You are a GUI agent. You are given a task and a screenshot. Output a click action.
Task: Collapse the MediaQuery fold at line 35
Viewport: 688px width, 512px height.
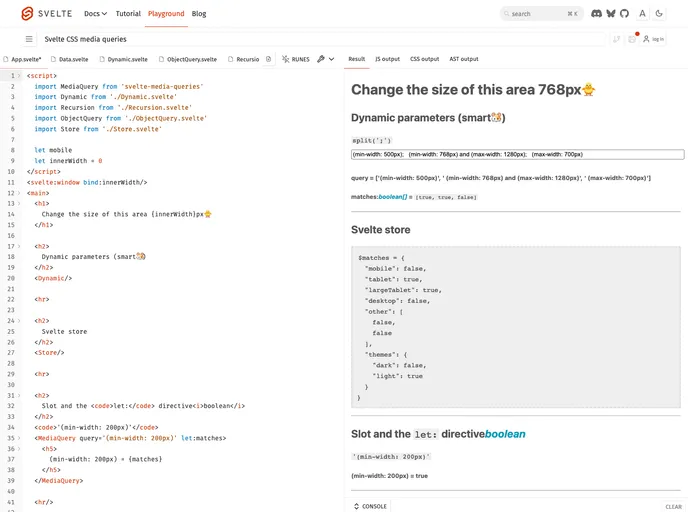coord(19,438)
